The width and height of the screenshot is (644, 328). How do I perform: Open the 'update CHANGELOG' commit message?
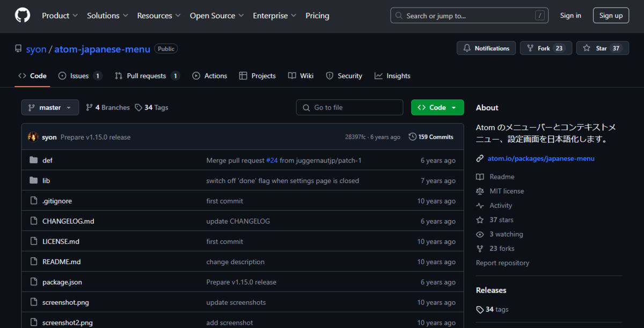(238, 221)
